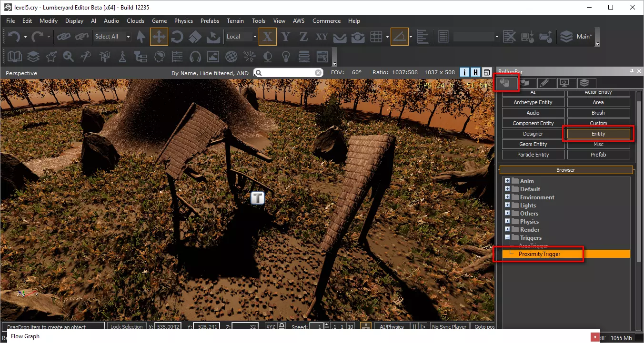644x343 pixels.
Task: Select the Rotate tool
Action: (x=177, y=37)
